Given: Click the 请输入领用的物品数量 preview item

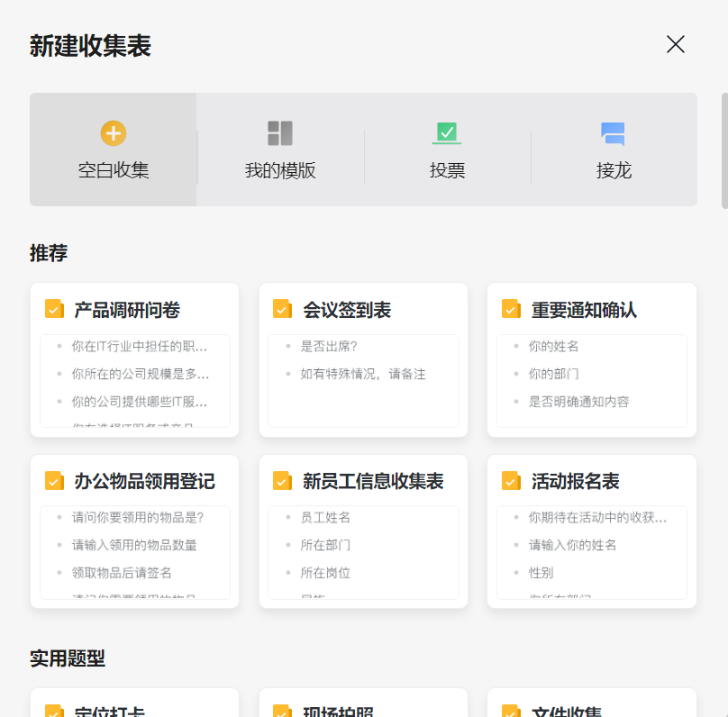Looking at the screenshot, I should [134, 545].
